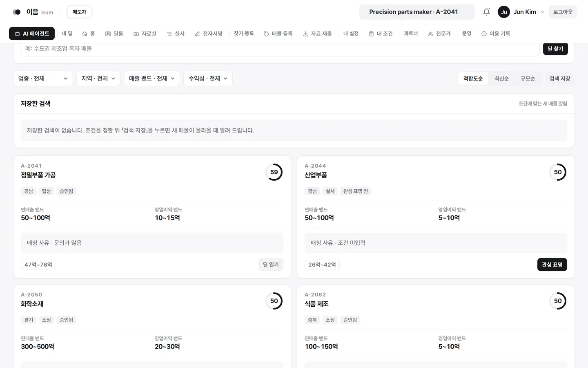Open the 내 딜 tab
Viewport: 588px width, 368px height.
click(x=67, y=34)
